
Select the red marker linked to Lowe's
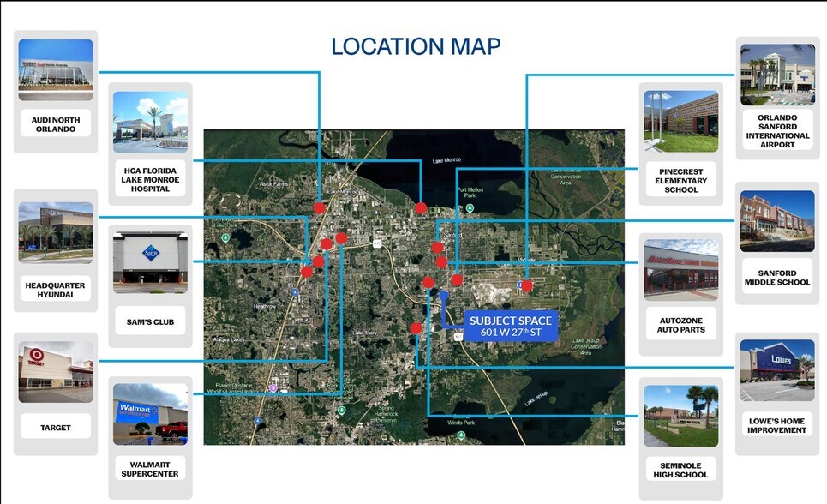tap(416, 328)
